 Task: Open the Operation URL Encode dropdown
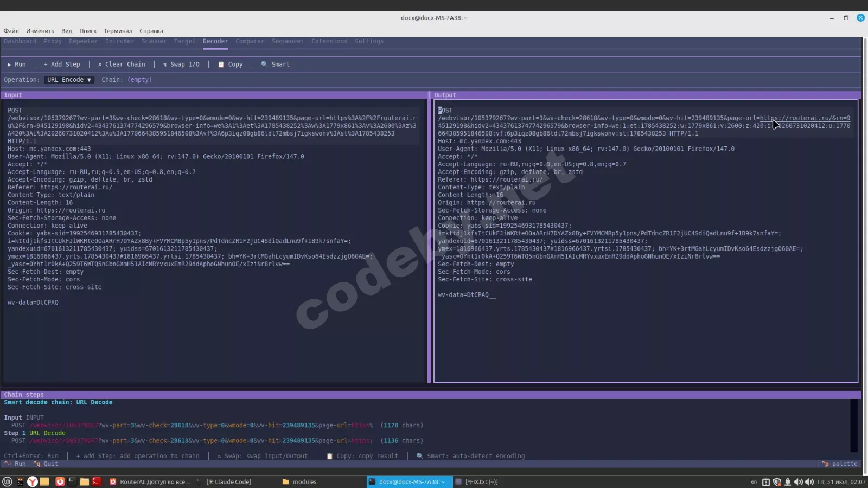[x=69, y=80]
